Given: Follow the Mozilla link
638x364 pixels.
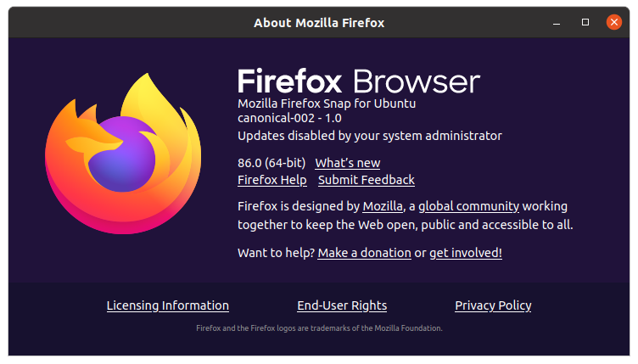Looking at the screenshot, I should coord(383,206).
